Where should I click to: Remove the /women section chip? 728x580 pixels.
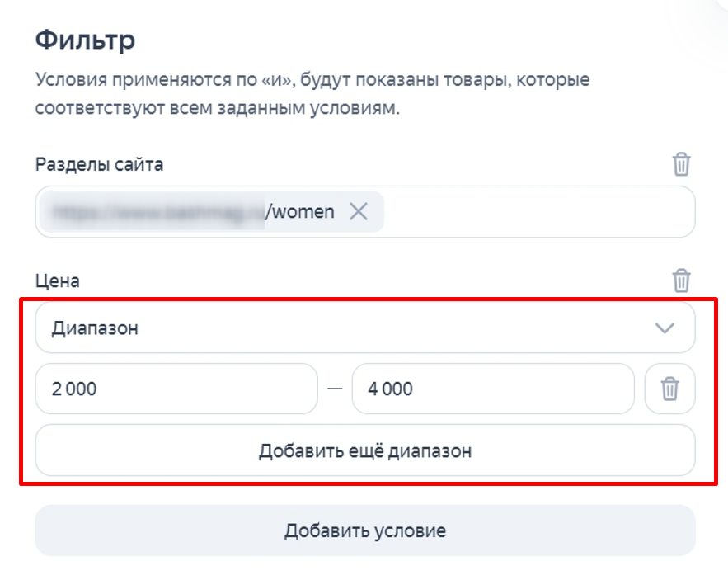point(358,212)
